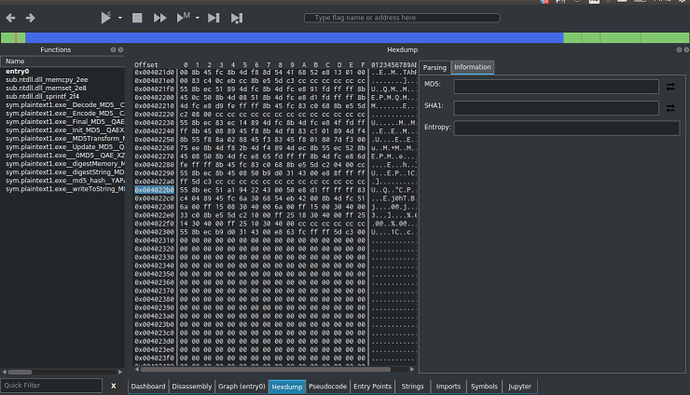The width and height of the screenshot is (690, 395).
Task: Open the Graph (entry0) tab
Action: pos(242,386)
